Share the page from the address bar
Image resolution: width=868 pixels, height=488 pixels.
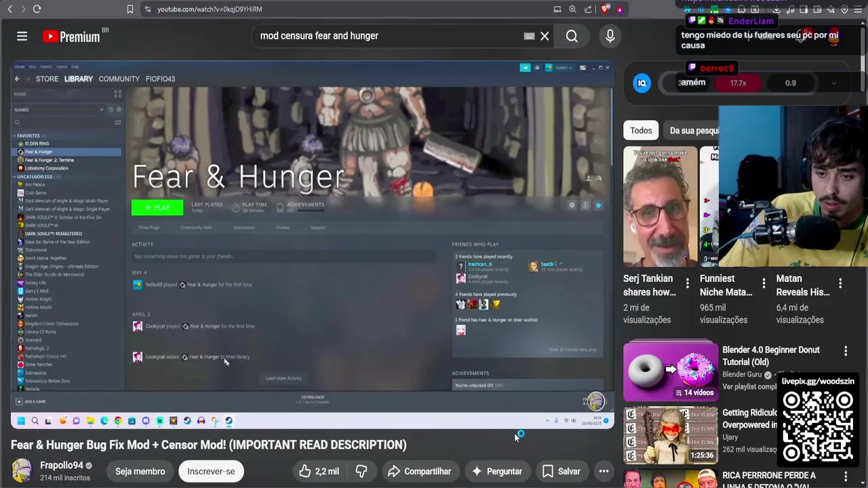(x=588, y=9)
